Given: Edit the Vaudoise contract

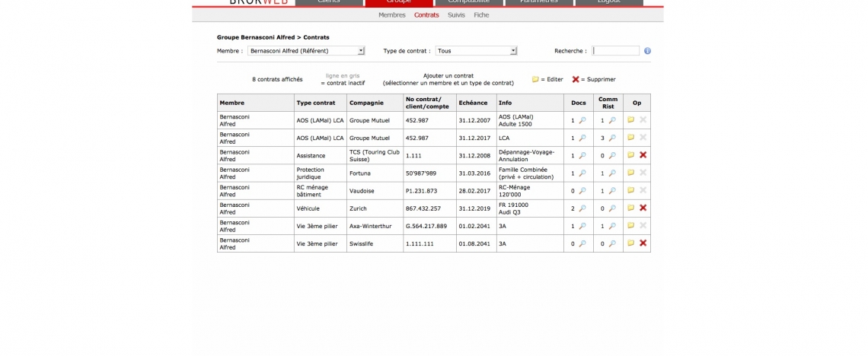Looking at the screenshot, I should point(630,190).
